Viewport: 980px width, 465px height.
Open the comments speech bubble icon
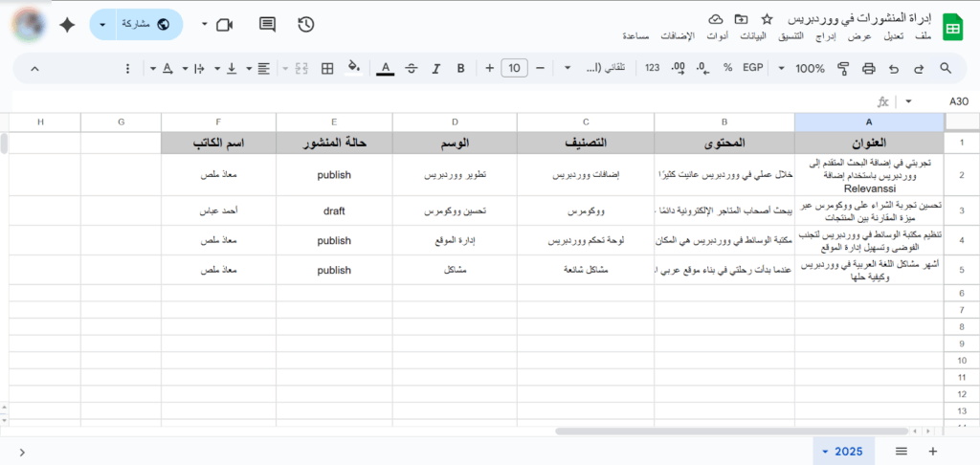(x=267, y=25)
